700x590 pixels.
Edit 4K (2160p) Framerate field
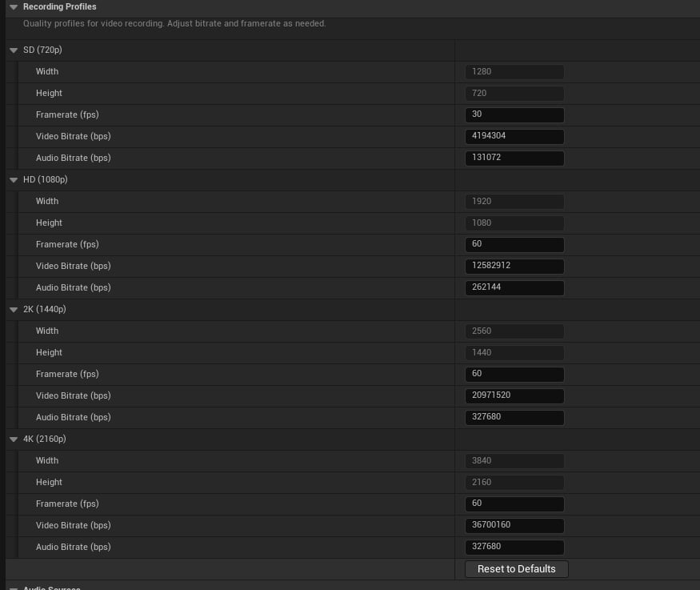pos(514,504)
